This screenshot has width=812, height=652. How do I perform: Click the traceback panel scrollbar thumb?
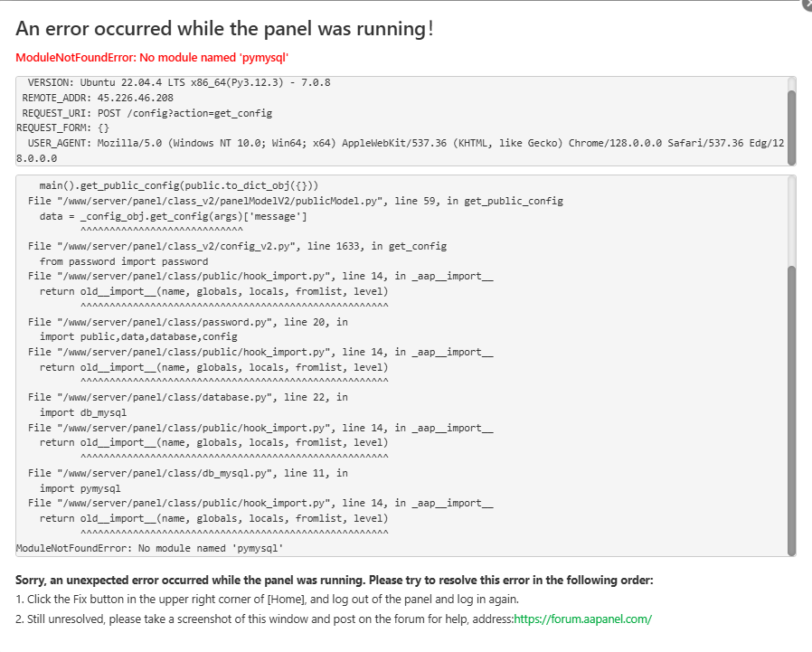[x=791, y=407]
